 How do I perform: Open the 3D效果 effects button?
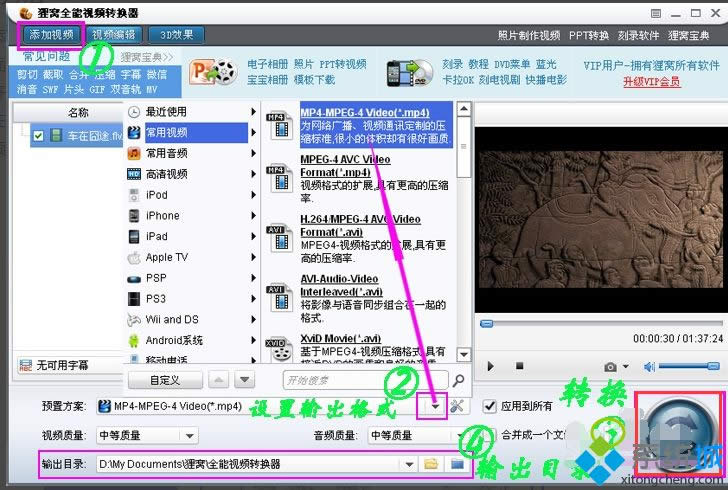(x=176, y=34)
